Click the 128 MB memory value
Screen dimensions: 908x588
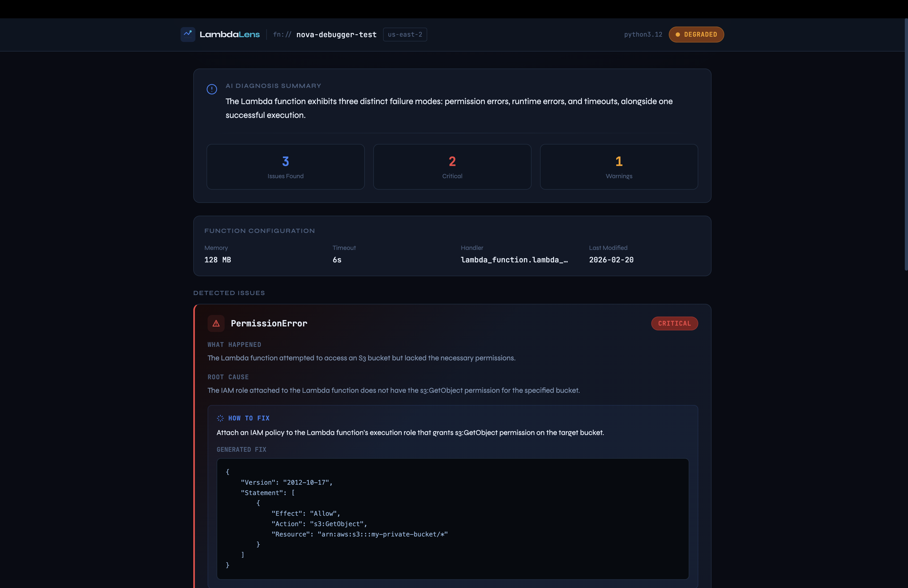pos(217,260)
